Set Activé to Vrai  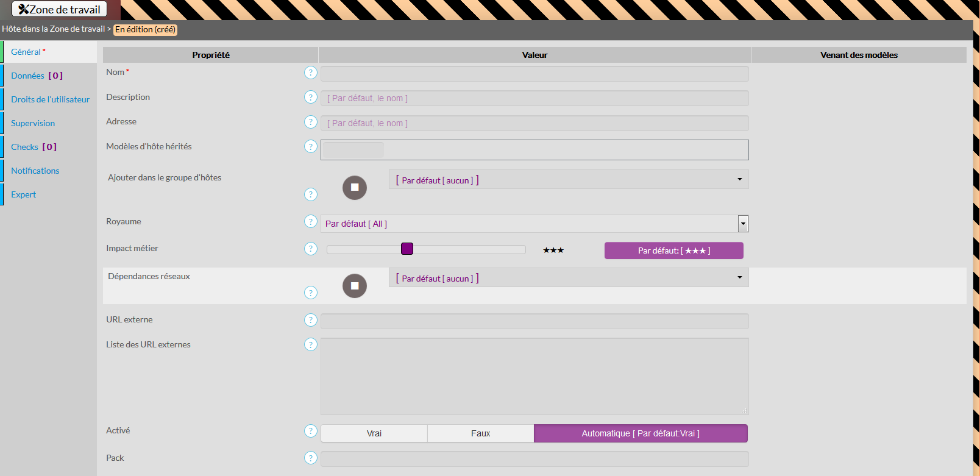click(x=374, y=433)
